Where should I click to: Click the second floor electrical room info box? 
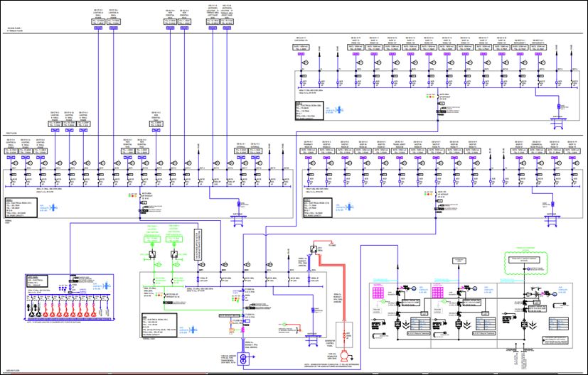[311, 109]
